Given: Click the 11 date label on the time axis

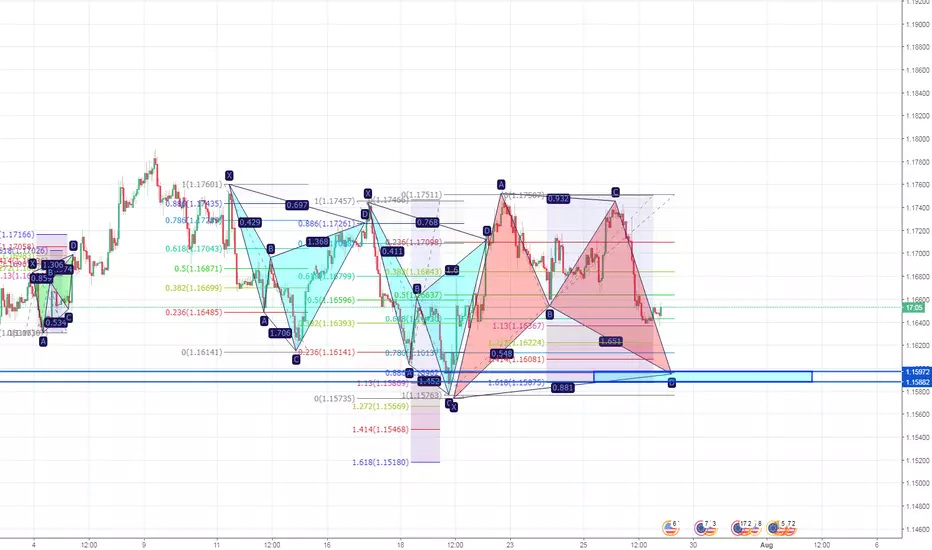Looking at the screenshot, I should coord(217,545).
